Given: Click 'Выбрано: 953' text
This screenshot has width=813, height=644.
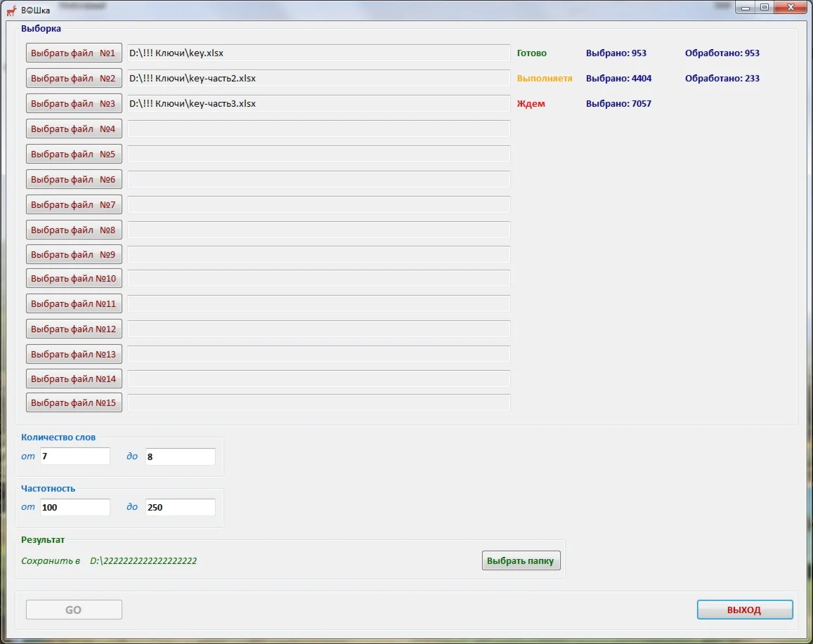Looking at the screenshot, I should coord(616,53).
